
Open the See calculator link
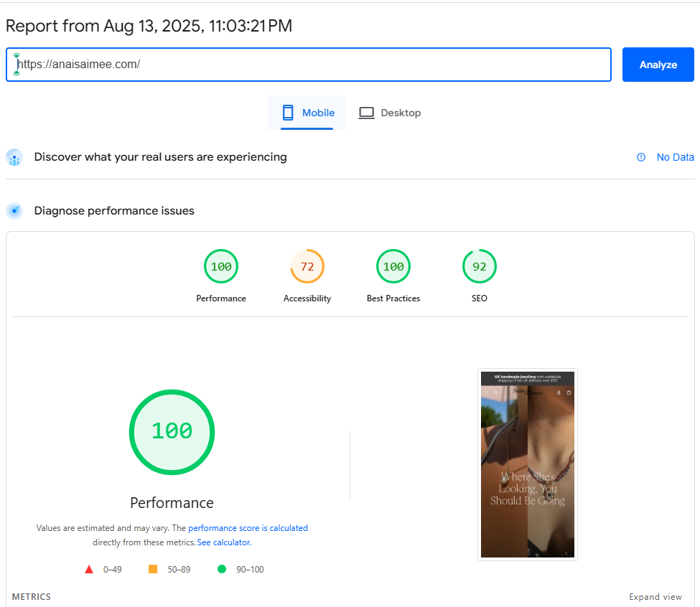(x=223, y=542)
